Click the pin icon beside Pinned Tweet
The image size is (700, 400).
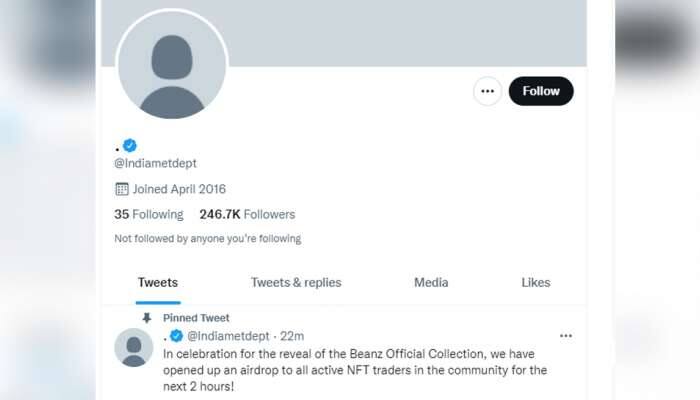(x=146, y=318)
